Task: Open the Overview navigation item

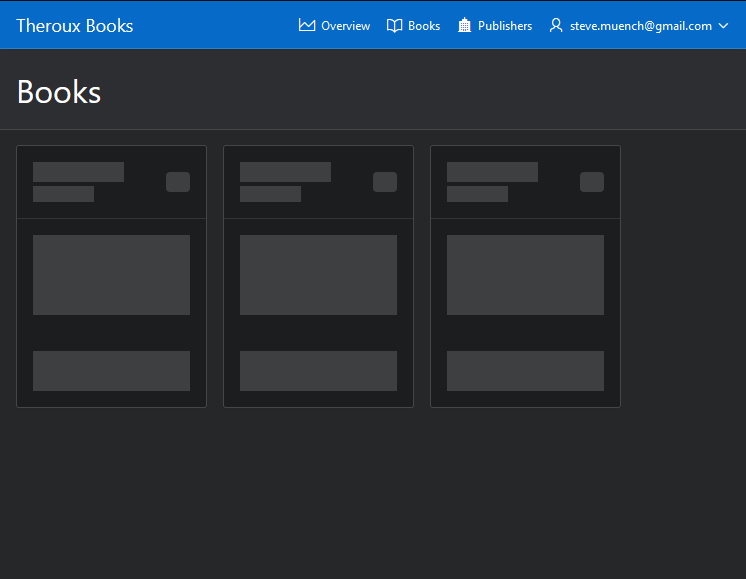Action: (x=345, y=26)
